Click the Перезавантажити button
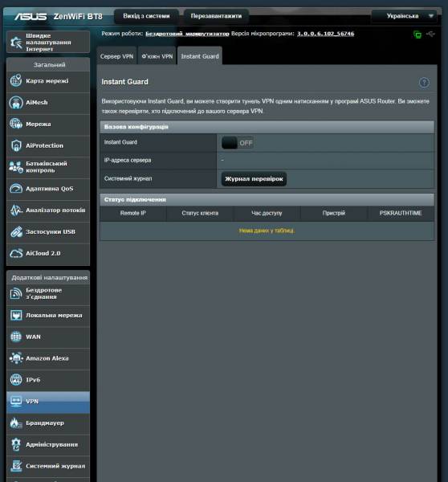Image resolution: width=448 pixels, height=482 pixels. tap(216, 16)
